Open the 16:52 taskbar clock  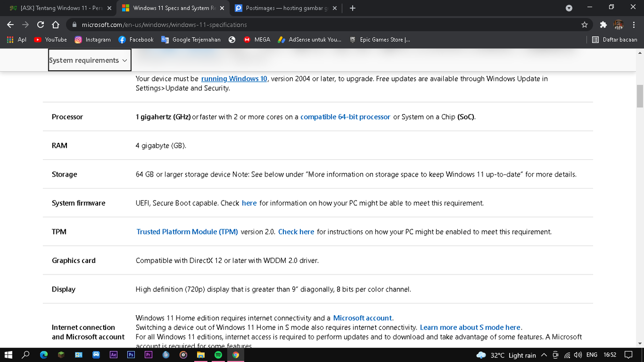click(610, 355)
